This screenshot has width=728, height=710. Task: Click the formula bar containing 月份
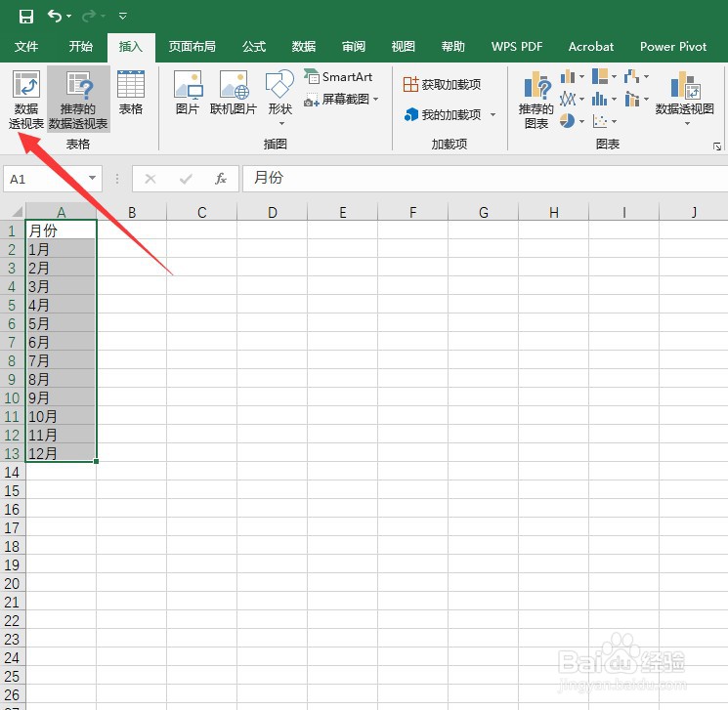point(486,179)
